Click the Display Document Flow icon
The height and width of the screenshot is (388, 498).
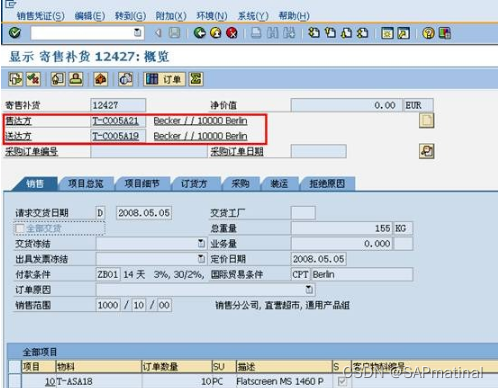(16, 79)
